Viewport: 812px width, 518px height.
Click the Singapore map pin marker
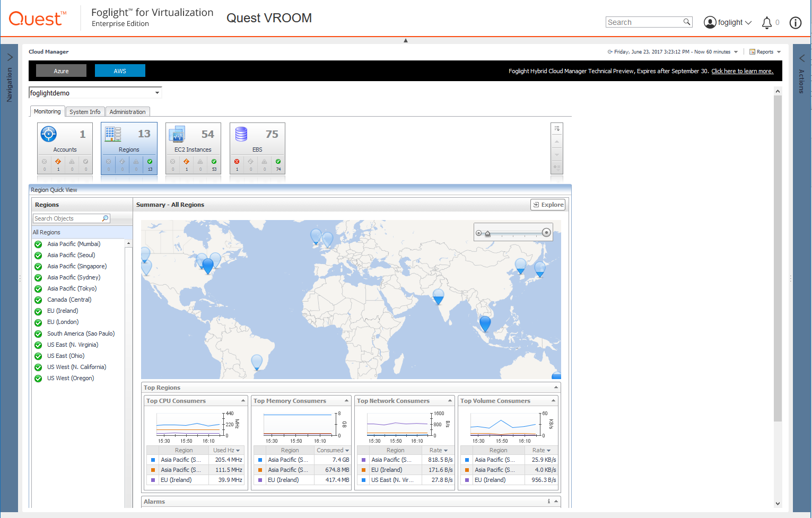[485, 322]
